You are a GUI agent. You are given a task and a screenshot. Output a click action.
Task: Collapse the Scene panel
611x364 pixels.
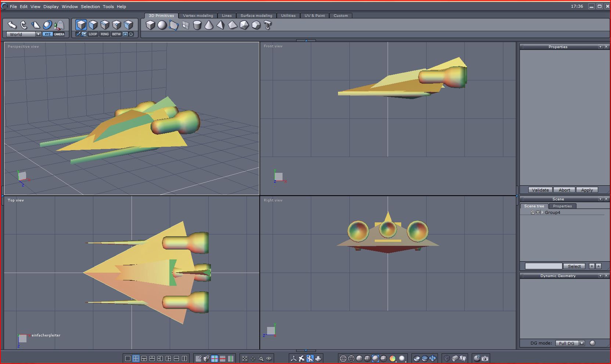pos(600,199)
